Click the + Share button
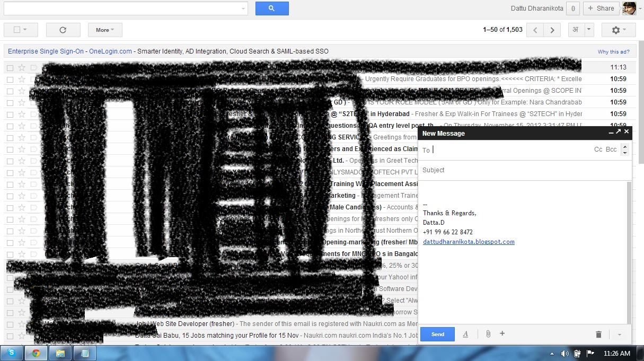 point(601,8)
